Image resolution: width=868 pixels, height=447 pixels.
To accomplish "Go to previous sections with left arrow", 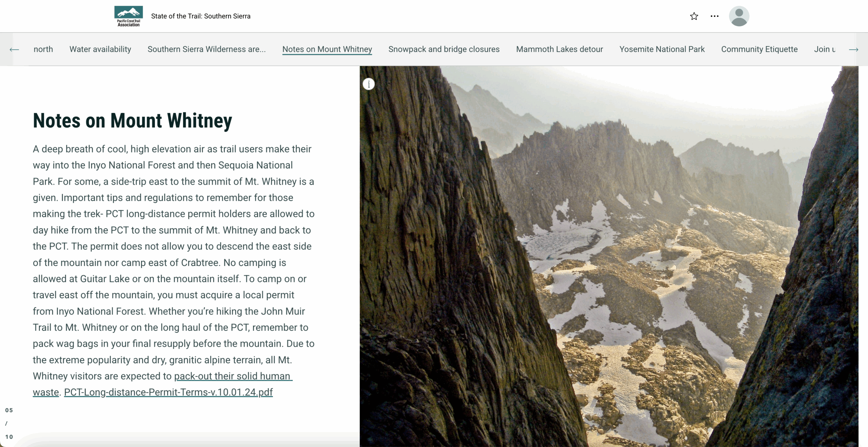I will click(14, 49).
